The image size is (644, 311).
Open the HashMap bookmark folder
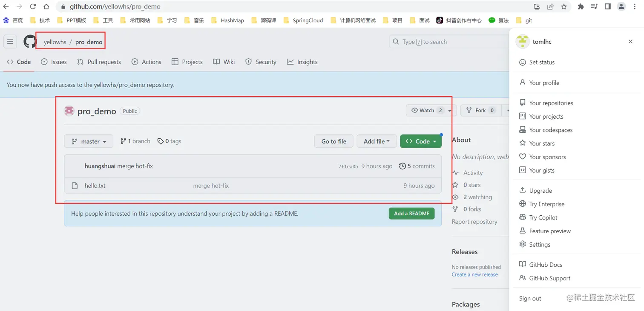pos(227,20)
